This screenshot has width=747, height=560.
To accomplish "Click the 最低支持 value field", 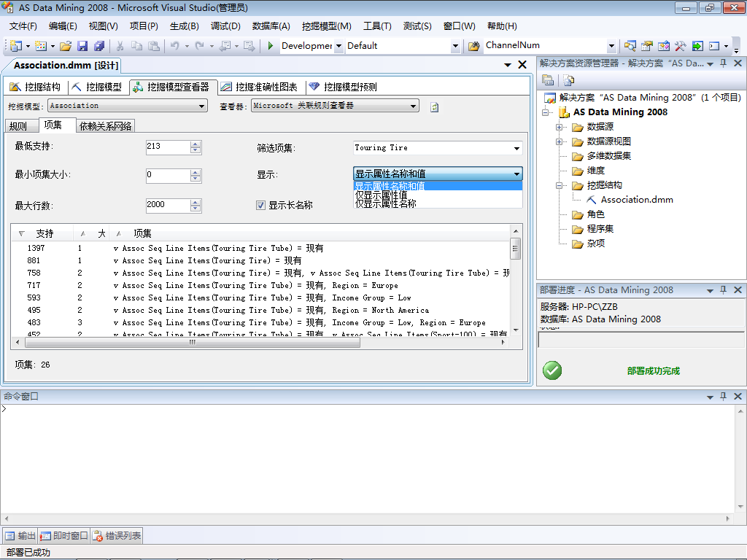I will (x=168, y=147).
